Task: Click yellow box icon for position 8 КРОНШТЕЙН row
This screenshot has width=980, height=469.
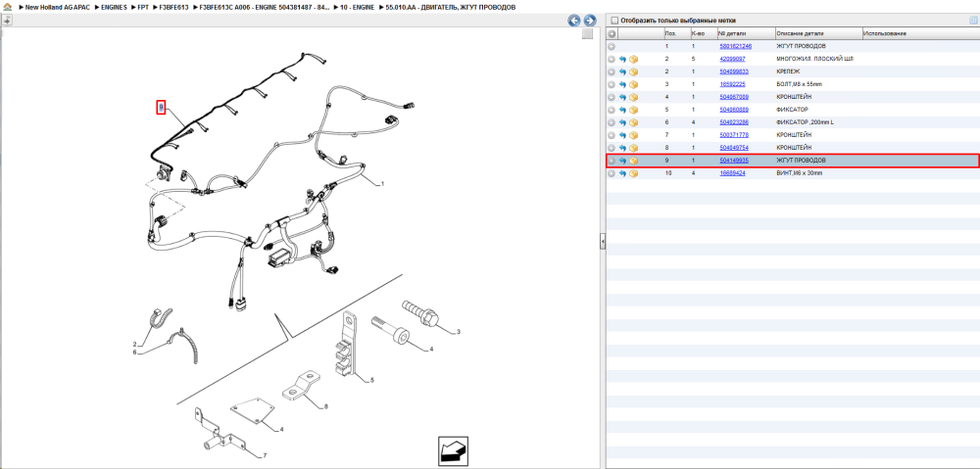Action: point(634,148)
